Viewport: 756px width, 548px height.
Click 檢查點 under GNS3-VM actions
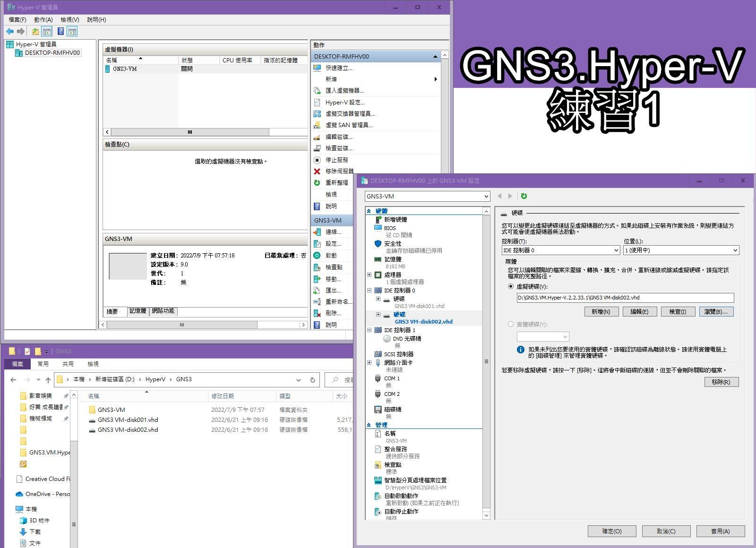pos(334,267)
